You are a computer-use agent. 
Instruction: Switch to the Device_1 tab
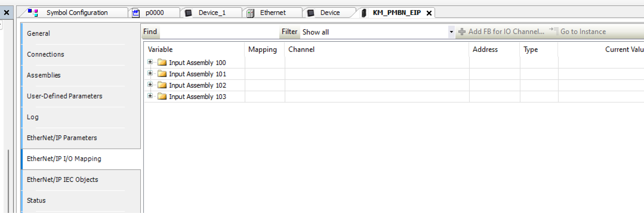click(212, 13)
